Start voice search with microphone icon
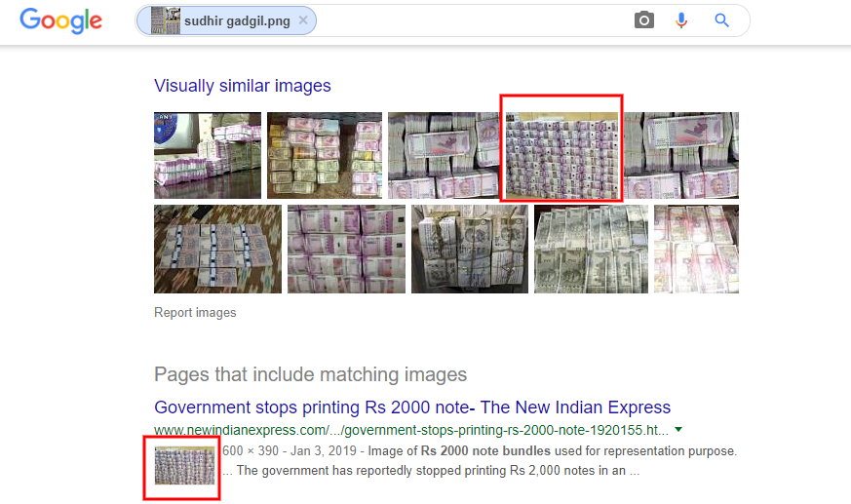851x504 pixels. click(681, 20)
